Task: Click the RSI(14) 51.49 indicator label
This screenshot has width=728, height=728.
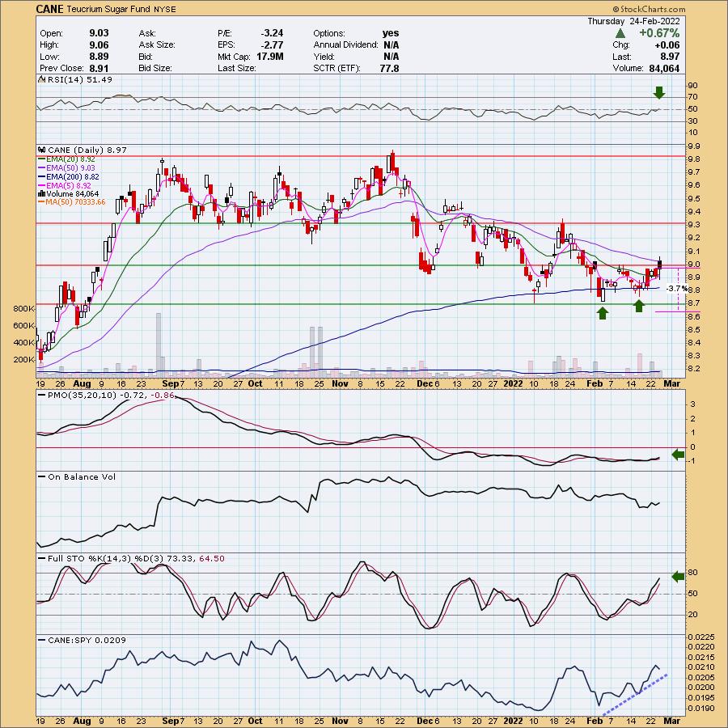Action: pyautogui.click(x=80, y=80)
